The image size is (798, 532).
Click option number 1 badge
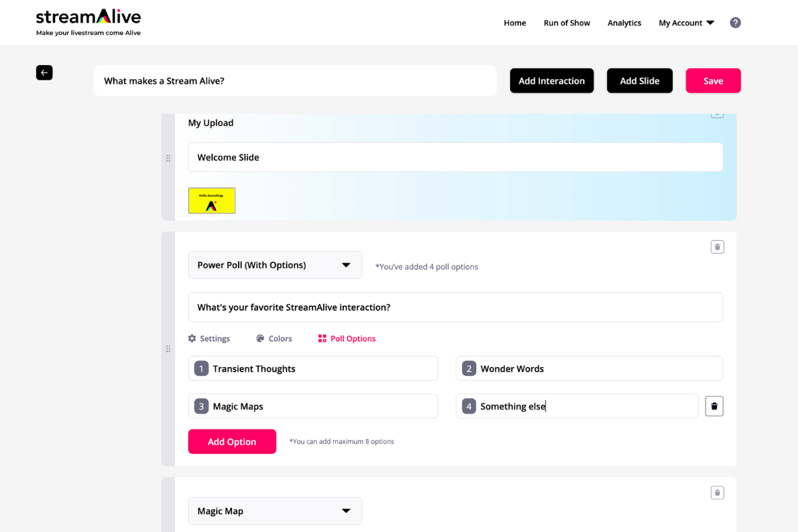click(201, 368)
